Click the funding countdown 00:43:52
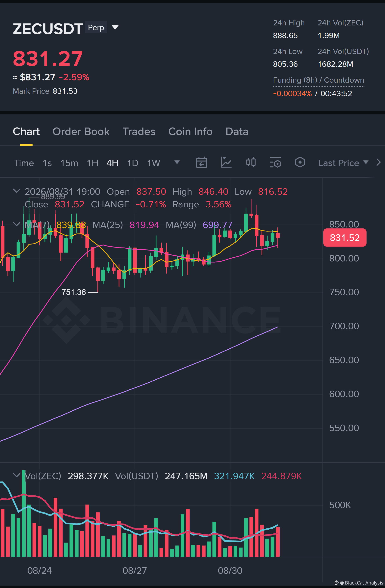Viewport: 385px width, 588px height. 336,94
